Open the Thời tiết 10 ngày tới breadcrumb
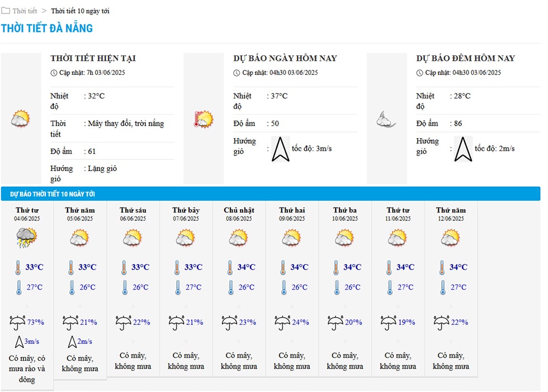This screenshot has height=392, width=548. coord(80,11)
